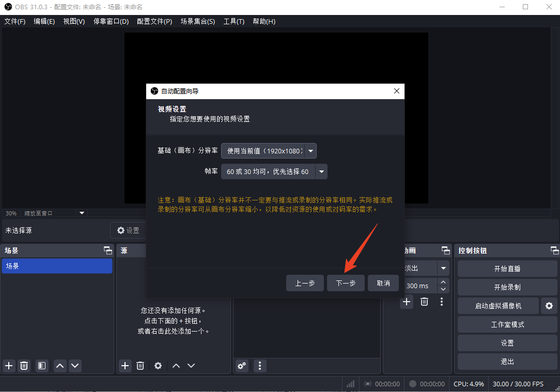Open the 淡出 transition dropdown
Image resolution: width=560 pixels, height=392 pixels.
(x=443, y=268)
